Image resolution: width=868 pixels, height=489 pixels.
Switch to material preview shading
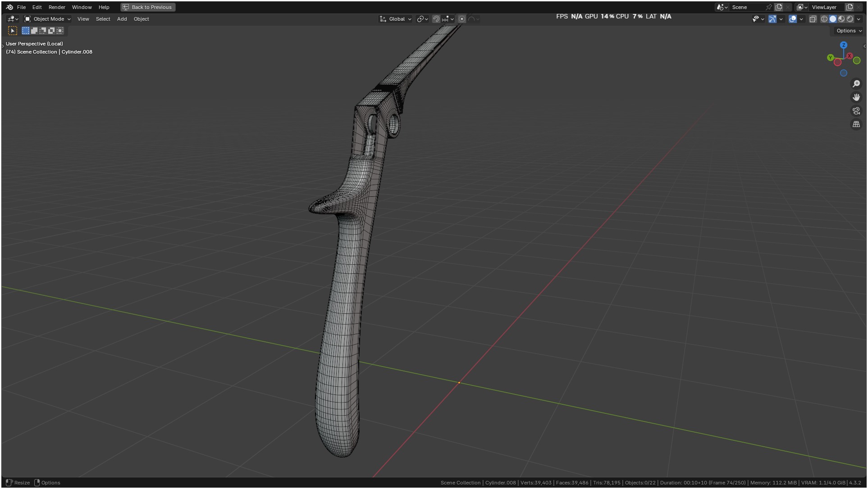pyautogui.click(x=841, y=19)
